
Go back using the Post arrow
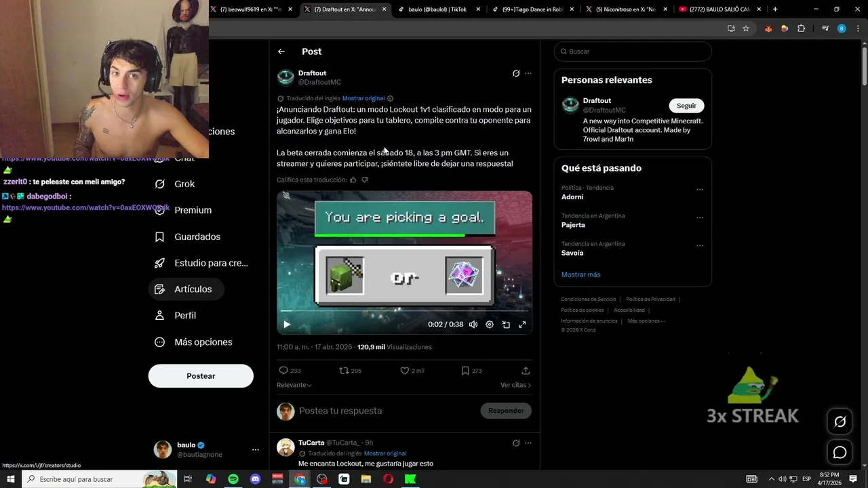click(281, 52)
